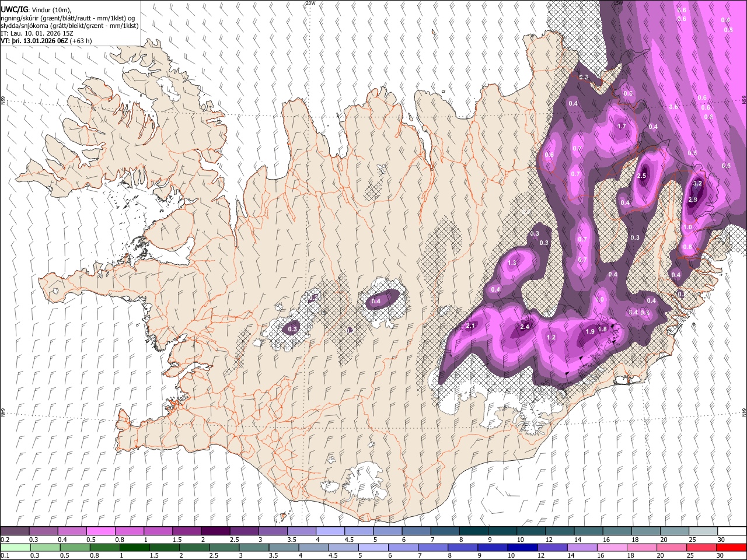This screenshot has width=747, height=560.
Task: Click the 1.9 value label on the map
Action: pos(590,331)
